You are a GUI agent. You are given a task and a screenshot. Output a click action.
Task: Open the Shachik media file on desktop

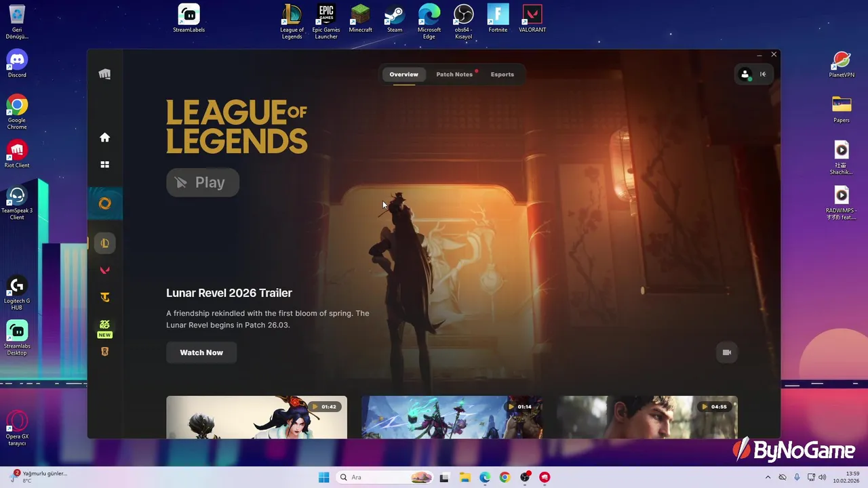pos(842,157)
